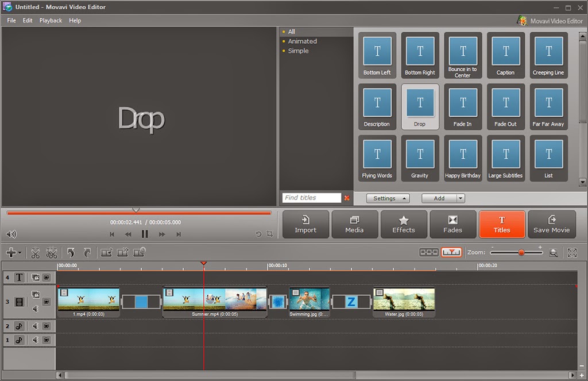Hide video track 3 with its eye icon

[x=47, y=302]
